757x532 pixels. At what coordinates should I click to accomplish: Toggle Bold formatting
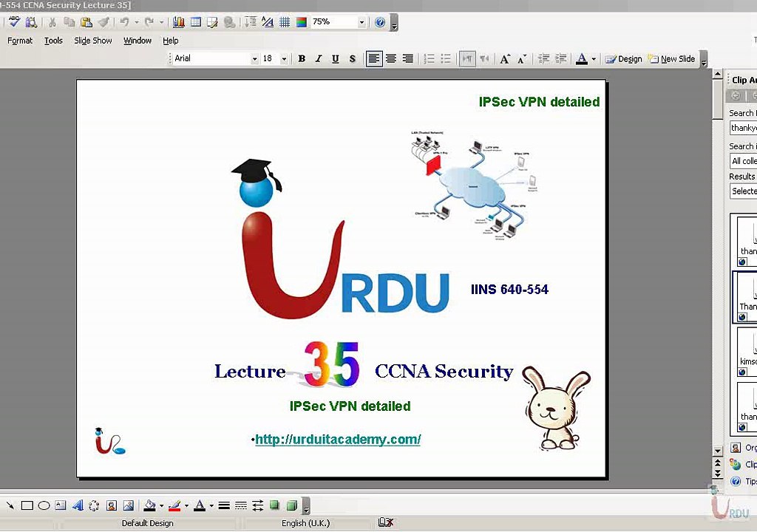[x=302, y=59]
